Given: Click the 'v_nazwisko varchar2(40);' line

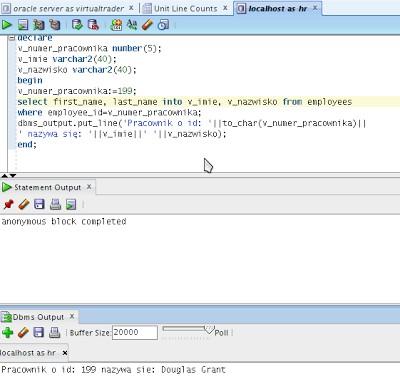Looking at the screenshot, I should coord(77,70).
